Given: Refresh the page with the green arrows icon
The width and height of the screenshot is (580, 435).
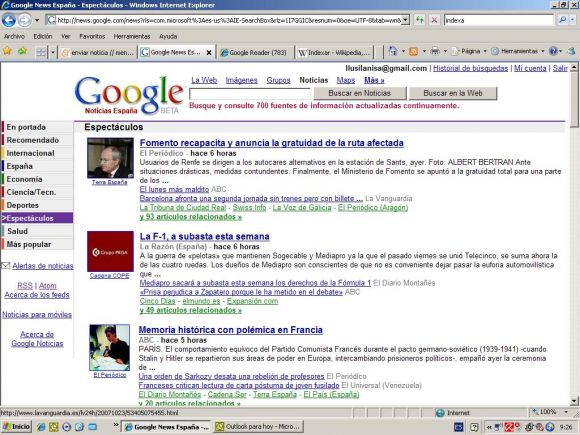Looking at the screenshot, I should [x=420, y=20].
